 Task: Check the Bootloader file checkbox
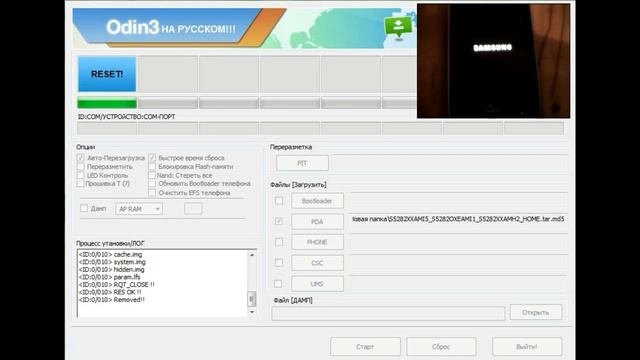(x=279, y=200)
